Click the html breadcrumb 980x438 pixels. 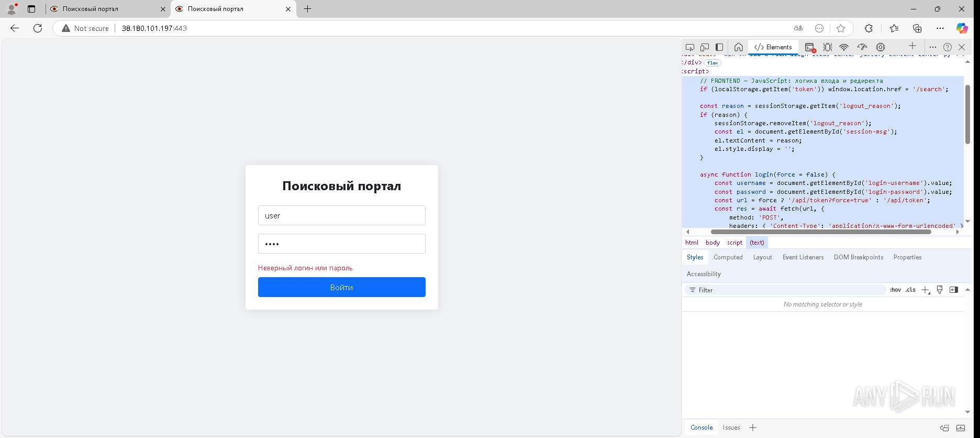click(x=692, y=243)
